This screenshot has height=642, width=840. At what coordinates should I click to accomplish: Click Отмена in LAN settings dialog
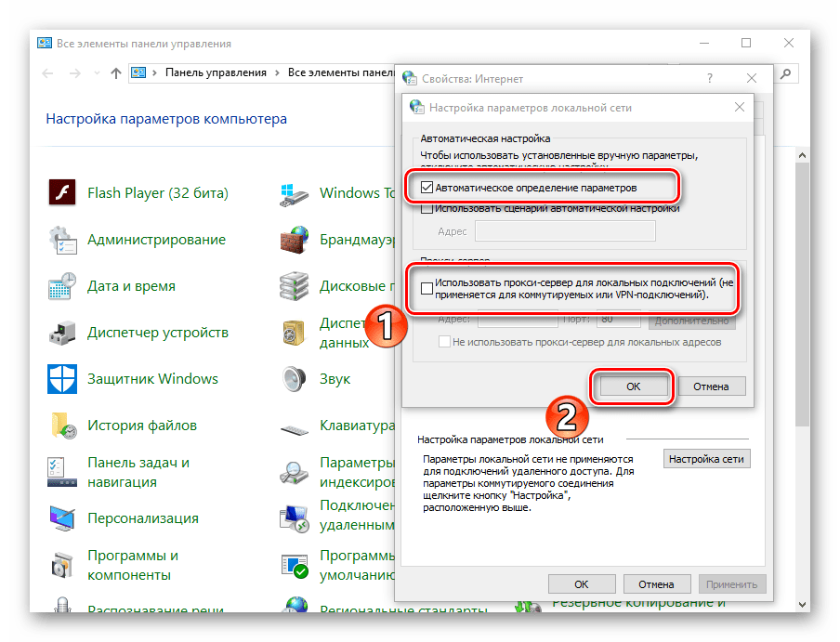[712, 387]
